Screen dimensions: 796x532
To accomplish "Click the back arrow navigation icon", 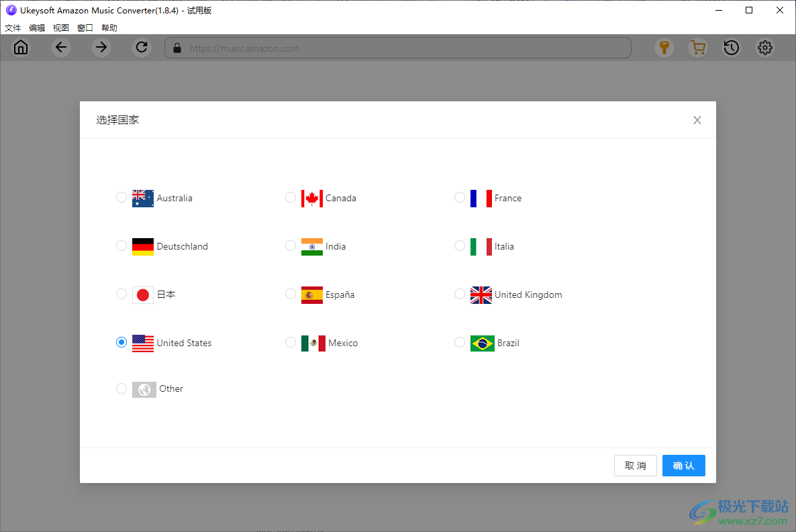I will (x=61, y=48).
